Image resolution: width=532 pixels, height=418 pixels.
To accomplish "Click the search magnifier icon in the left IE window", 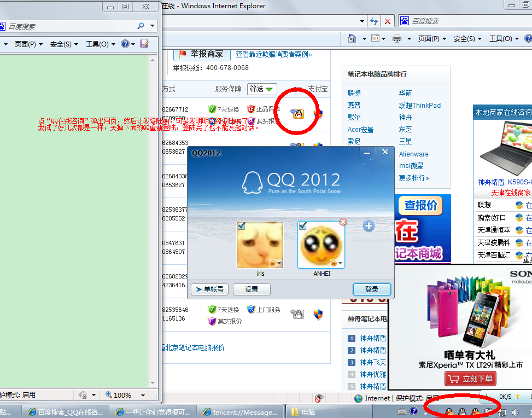I will point(141,26).
